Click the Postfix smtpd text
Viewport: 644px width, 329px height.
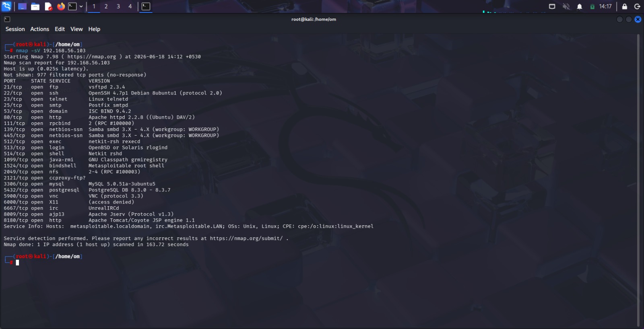[x=108, y=105]
